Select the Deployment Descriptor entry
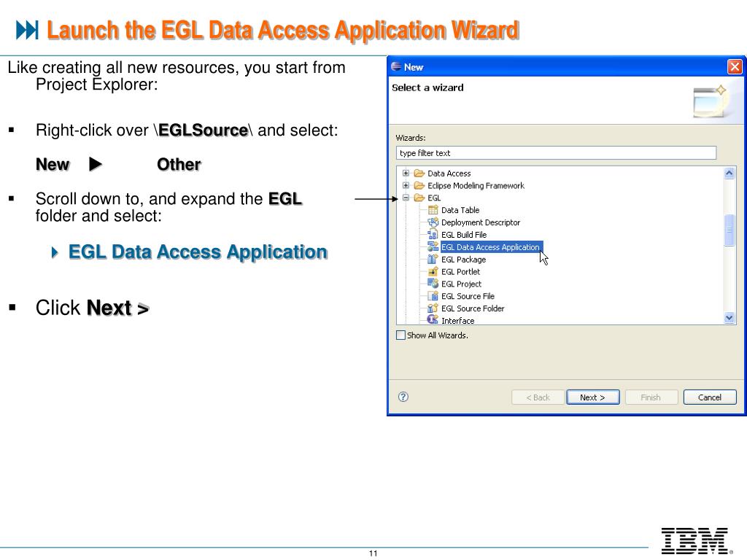Image resolution: width=747 pixels, height=560 pixels. tap(481, 222)
